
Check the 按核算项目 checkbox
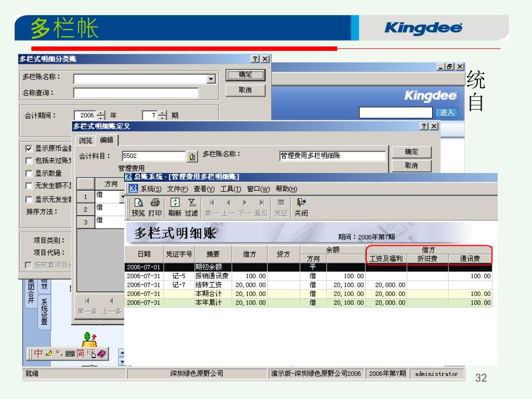[29, 265]
